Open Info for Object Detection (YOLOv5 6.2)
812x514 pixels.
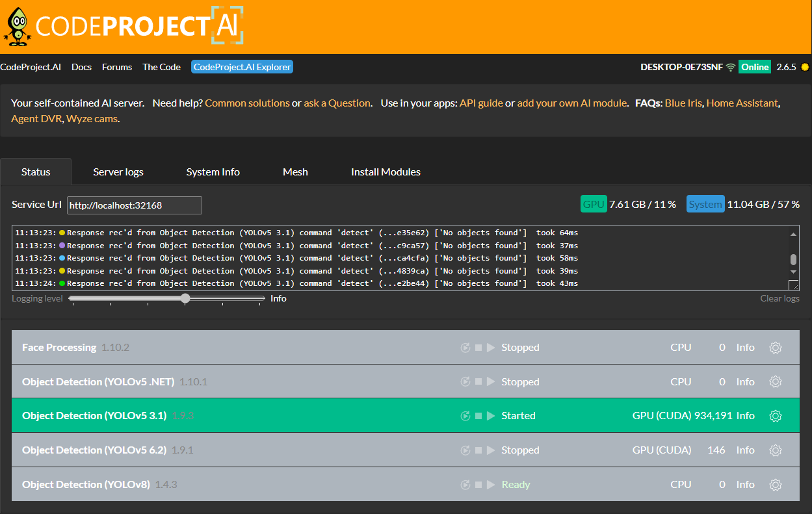pos(745,450)
